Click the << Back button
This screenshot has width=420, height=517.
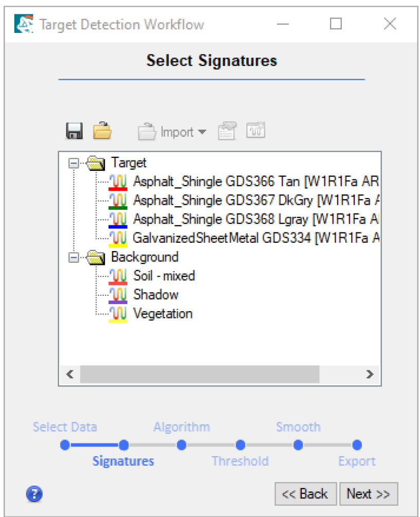[x=305, y=494]
